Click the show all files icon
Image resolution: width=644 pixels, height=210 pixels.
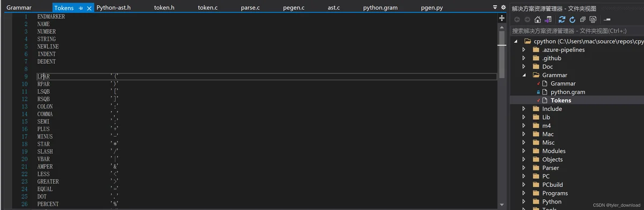[593, 20]
